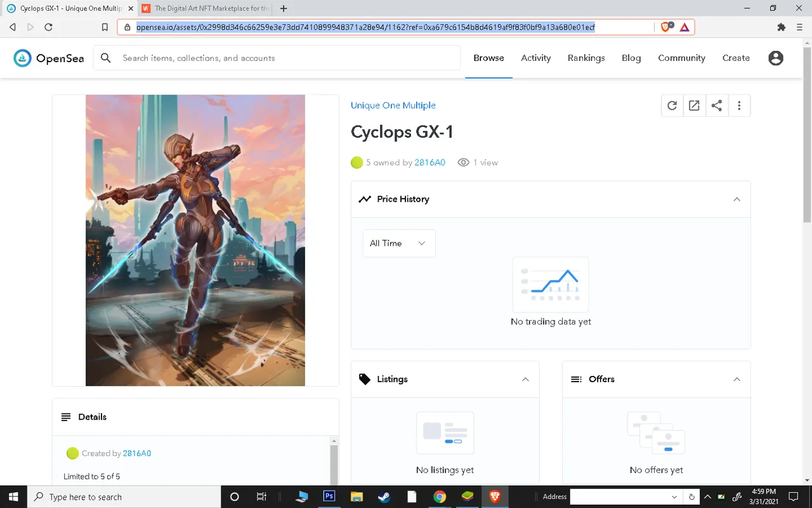The width and height of the screenshot is (812, 508).
Task: Open Google Chrome from the taskbar
Action: 440,497
